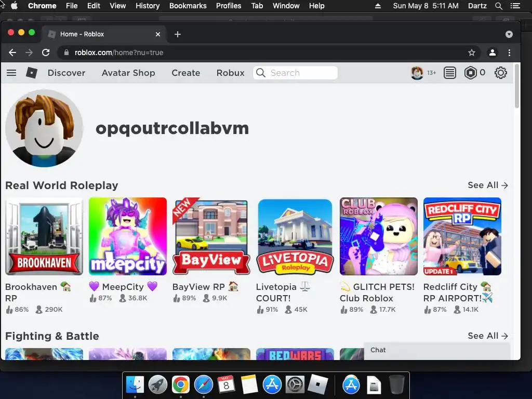Open Safari from the Dock

(x=204, y=385)
